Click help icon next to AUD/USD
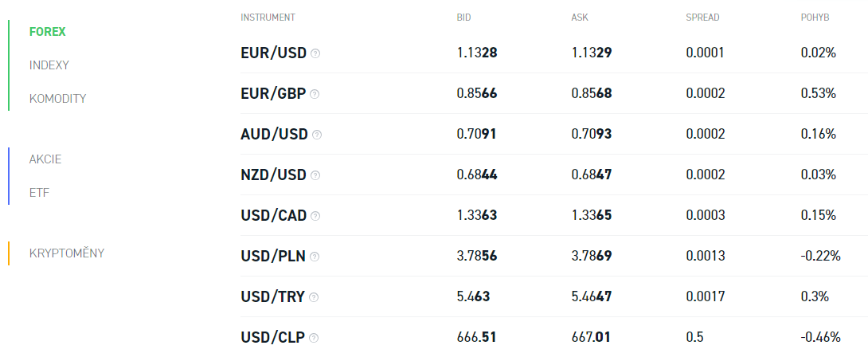The height and width of the screenshot is (361, 868). point(317,135)
